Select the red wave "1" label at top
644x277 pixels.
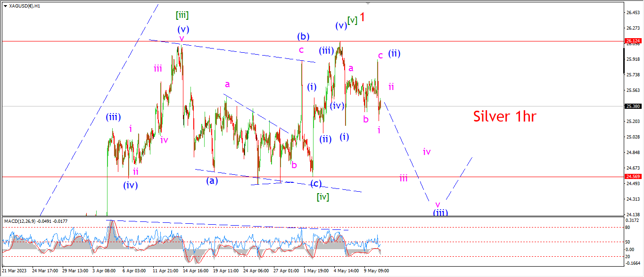tap(363, 17)
